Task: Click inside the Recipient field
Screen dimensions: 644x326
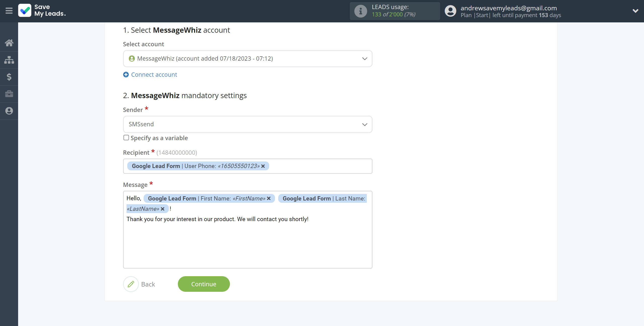Action: click(x=248, y=166)
